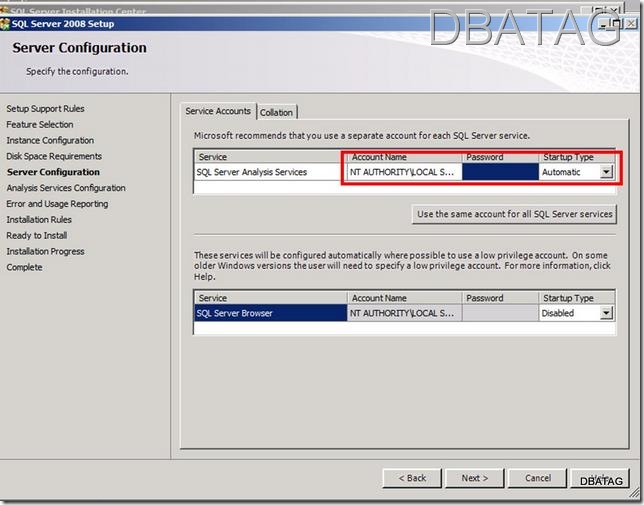Screen dimensions: 644x505
Task: Click the Ready to Install step
Action: coord(37,236)
